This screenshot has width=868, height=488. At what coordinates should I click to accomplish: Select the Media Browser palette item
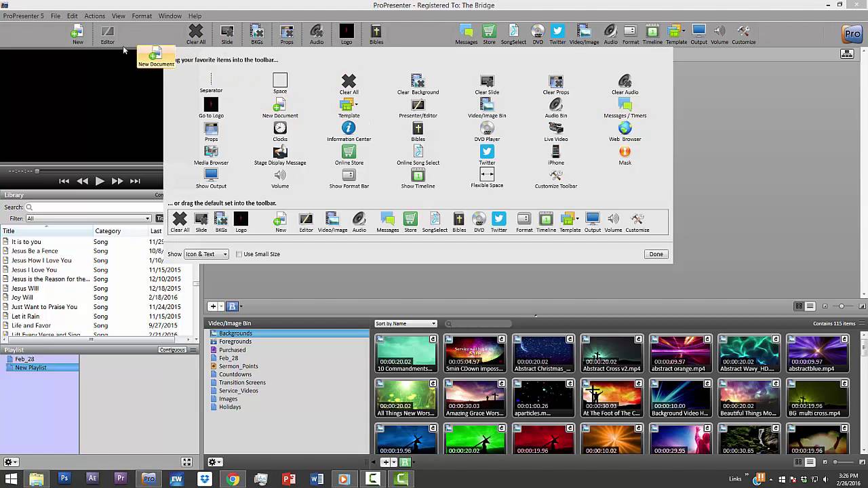211,156
